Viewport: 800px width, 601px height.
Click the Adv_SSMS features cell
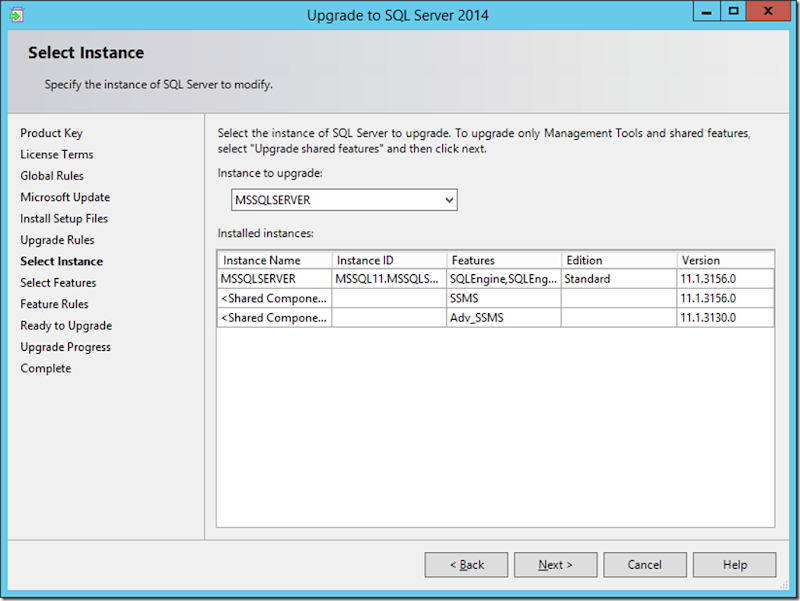point(504,318)
